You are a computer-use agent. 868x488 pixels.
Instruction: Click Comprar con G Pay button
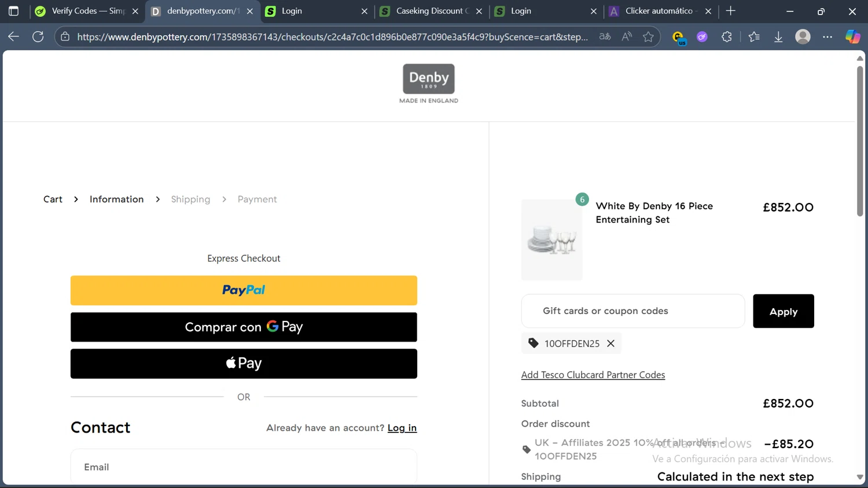244,327
